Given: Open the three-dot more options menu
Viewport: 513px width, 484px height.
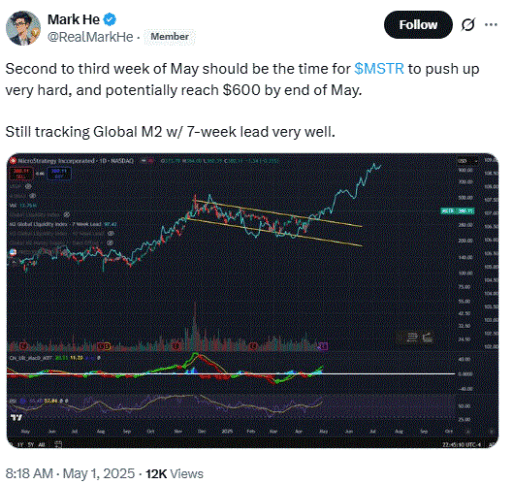Looking at the screenshot, I should tap(491, 24).
